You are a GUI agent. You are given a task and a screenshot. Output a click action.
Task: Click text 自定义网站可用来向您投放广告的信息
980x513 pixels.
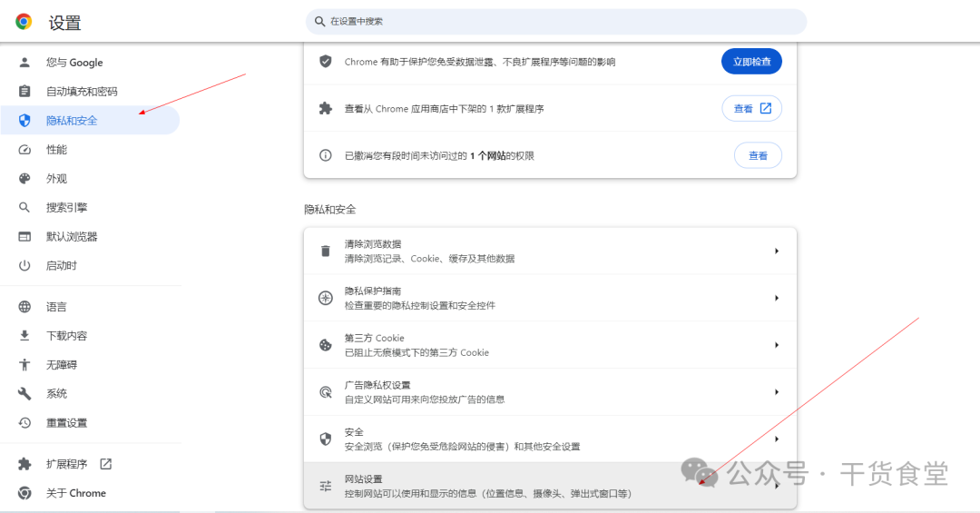point(425,400)
